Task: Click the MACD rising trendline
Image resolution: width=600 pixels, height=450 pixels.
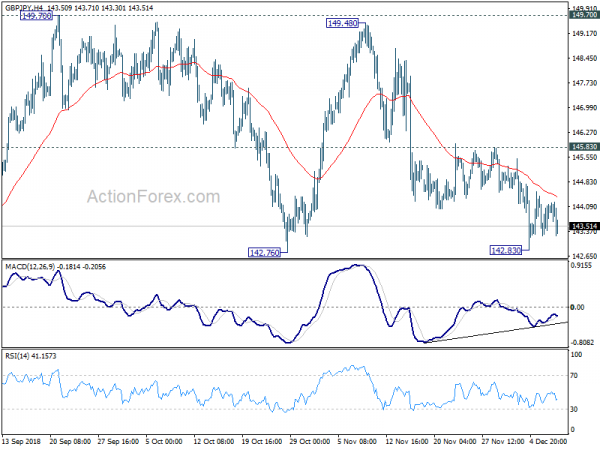Action: click(496, 333)
